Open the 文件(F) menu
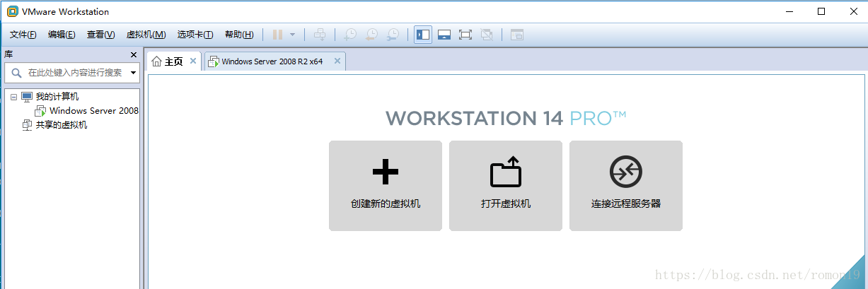This screenshot has width=868, height=289. pos(23,35)
